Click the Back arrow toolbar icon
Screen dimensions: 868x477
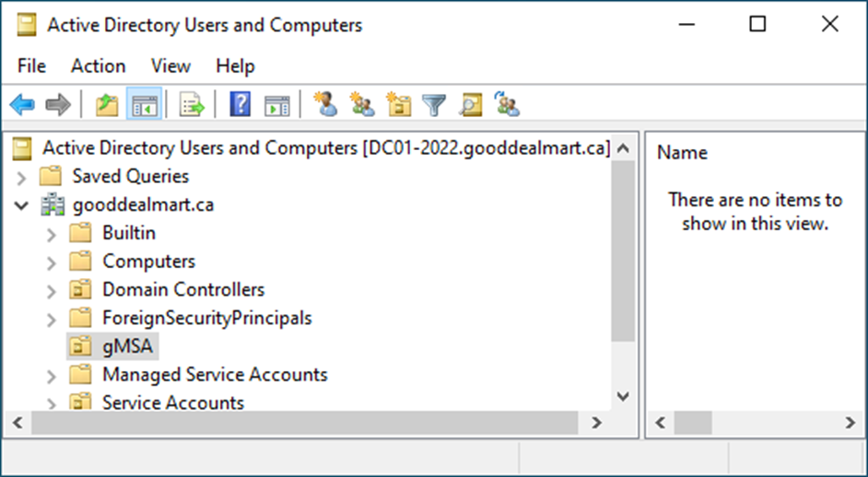[x=22, y=104]
